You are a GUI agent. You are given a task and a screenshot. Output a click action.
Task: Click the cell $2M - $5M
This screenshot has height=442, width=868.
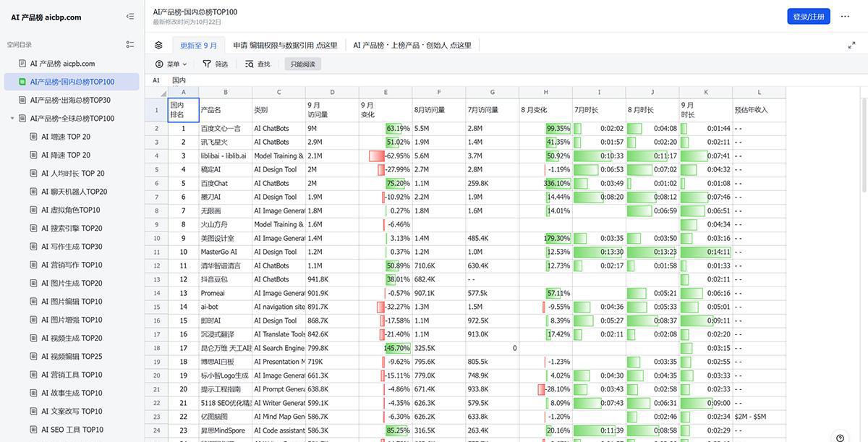[759, 417]
